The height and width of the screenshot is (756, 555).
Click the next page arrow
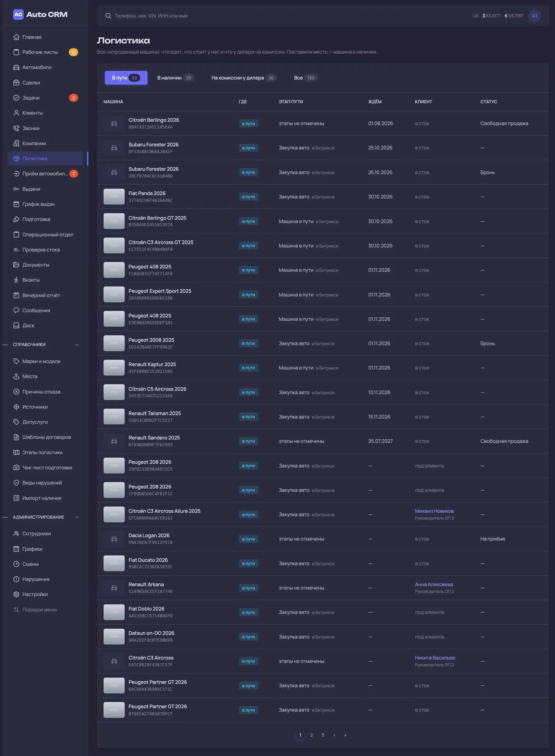pyautogui.click(x=334, y=735)
